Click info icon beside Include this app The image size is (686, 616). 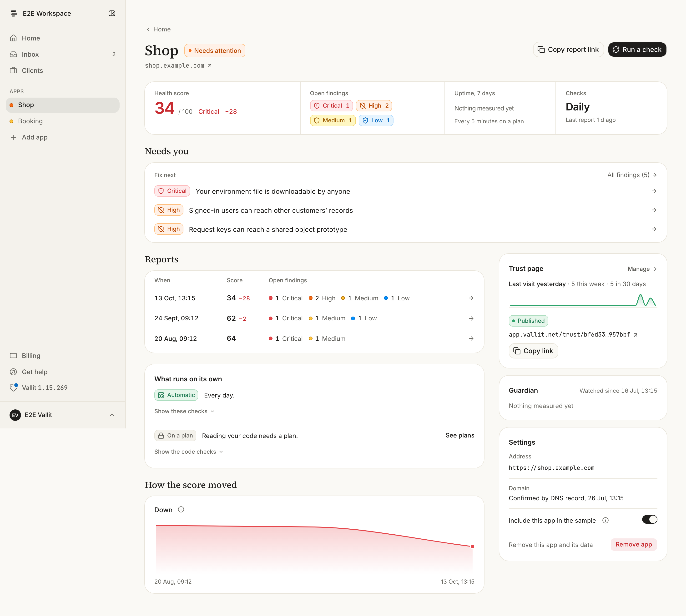tap(605, 521)
